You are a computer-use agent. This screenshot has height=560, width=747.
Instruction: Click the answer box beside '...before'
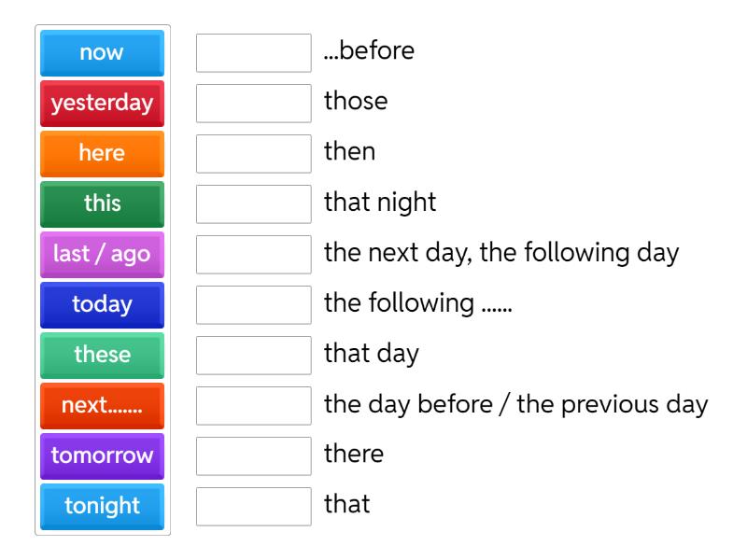(254, 53)
